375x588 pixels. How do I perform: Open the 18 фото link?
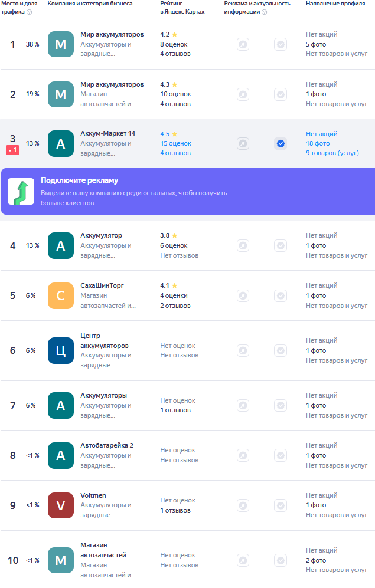click(318, 144)
